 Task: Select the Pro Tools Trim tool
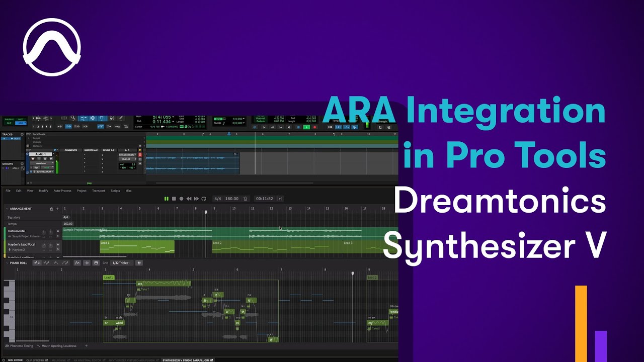coord(84,118)
